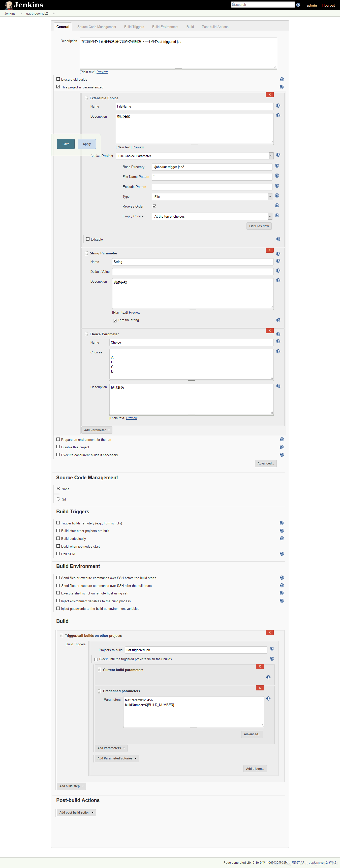Click List Files Now button
Screen dimensions: 340x868
(259, 226)
